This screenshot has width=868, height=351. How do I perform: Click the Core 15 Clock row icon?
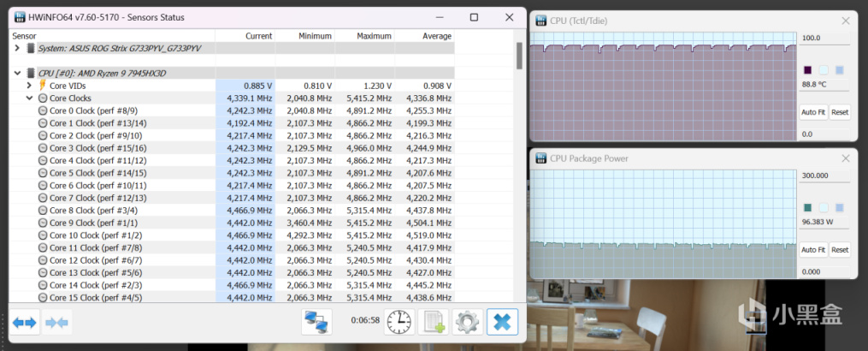click(43, 297)
